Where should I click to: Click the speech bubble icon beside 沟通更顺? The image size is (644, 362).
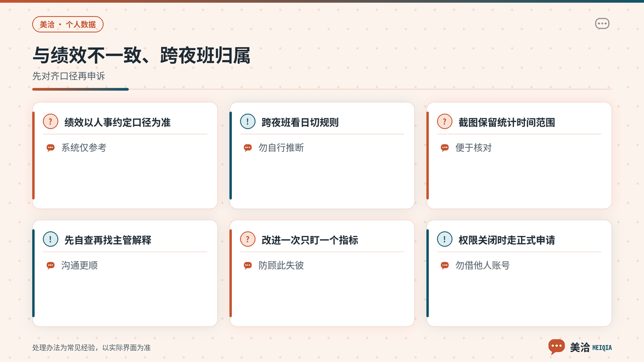[x=50, y=266]
